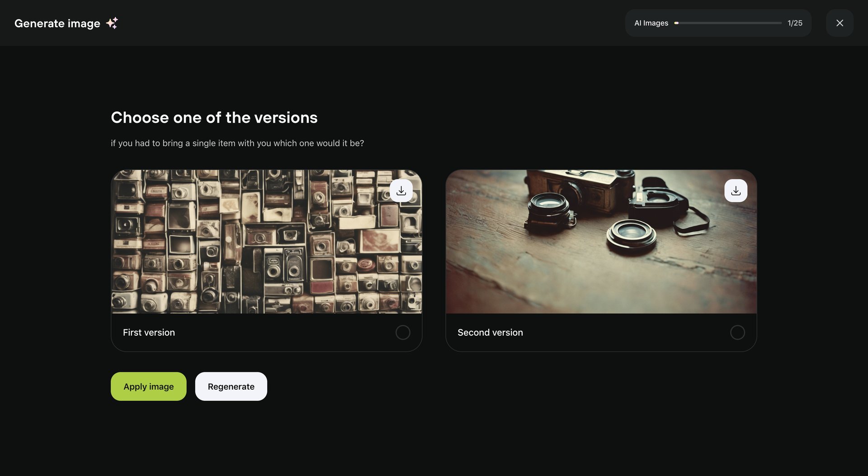Viewport: 868px width, 476px height.
Task: Click the X to close Generate image
Action: [840, 23]
